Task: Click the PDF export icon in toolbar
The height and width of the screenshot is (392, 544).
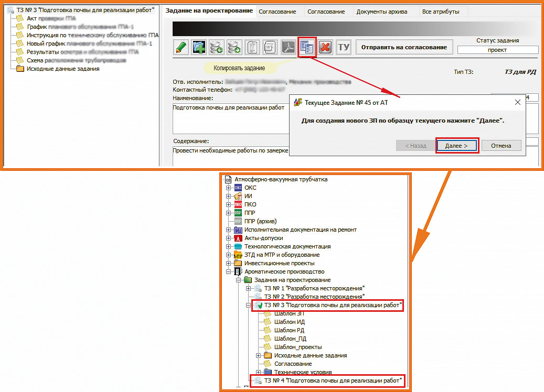Action: pyautogui.click(x=288, y=47)
